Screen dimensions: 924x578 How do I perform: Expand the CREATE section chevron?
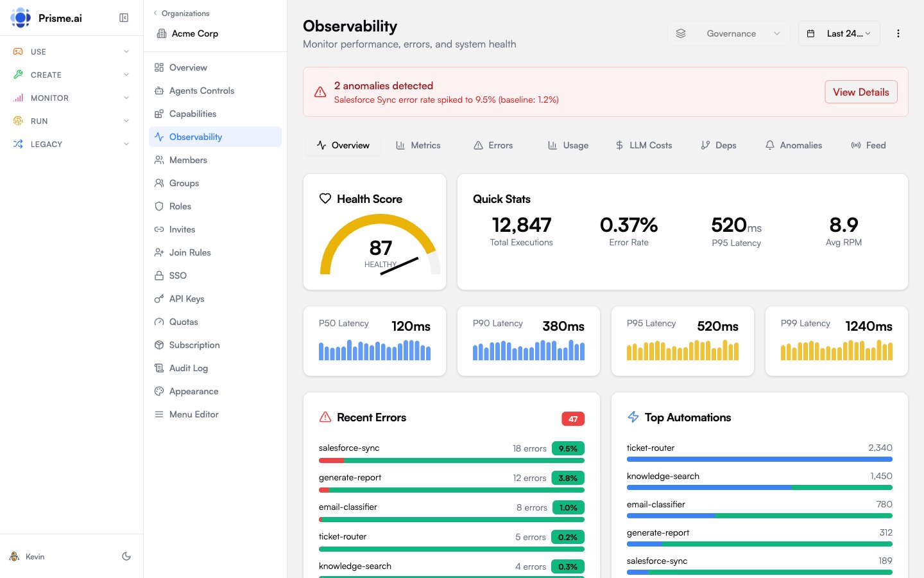[x=126, y=74]
